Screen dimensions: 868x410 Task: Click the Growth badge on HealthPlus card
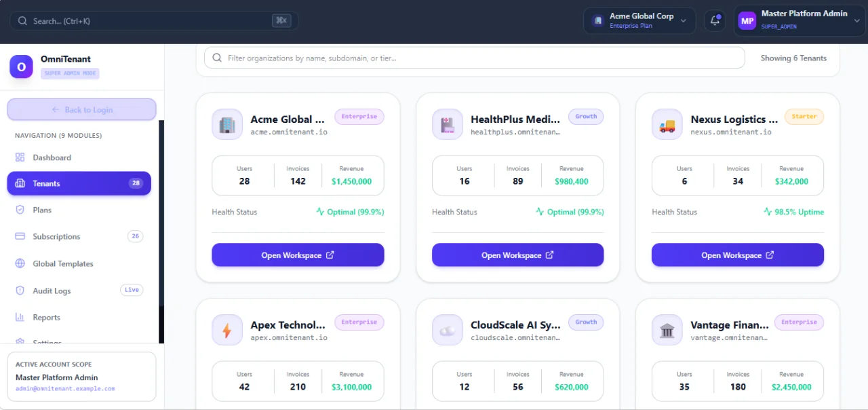tap(586, 117)
